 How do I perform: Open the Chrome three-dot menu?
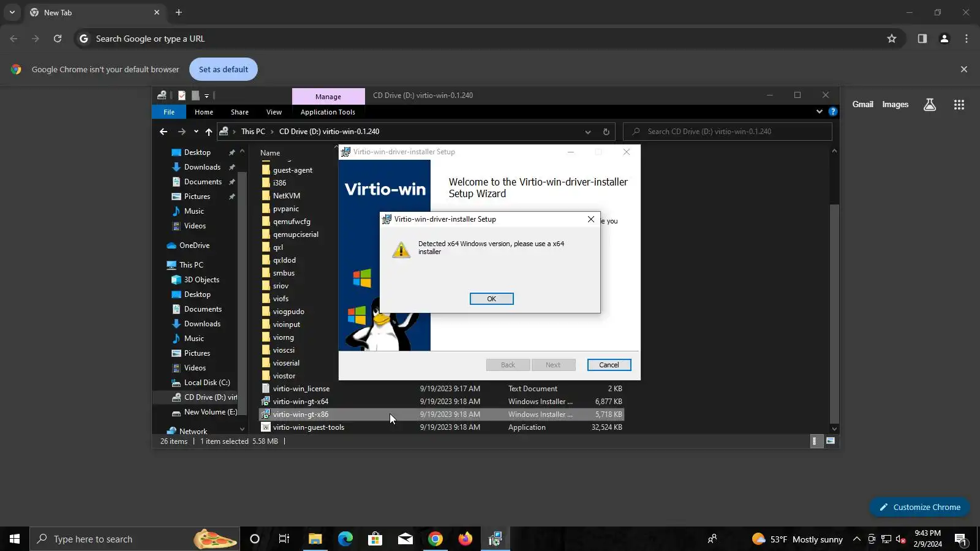click(967, 39)
